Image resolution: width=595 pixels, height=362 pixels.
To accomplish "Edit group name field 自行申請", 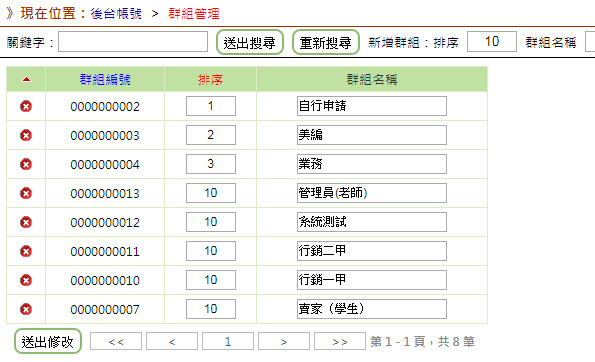I will click(x=372, y=106).
